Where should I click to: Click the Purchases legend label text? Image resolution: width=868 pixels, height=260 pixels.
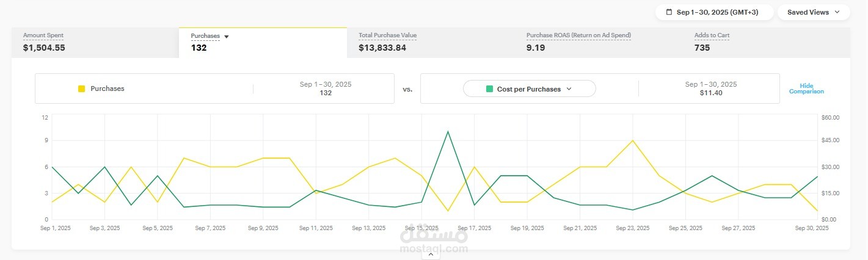point(108,89)
